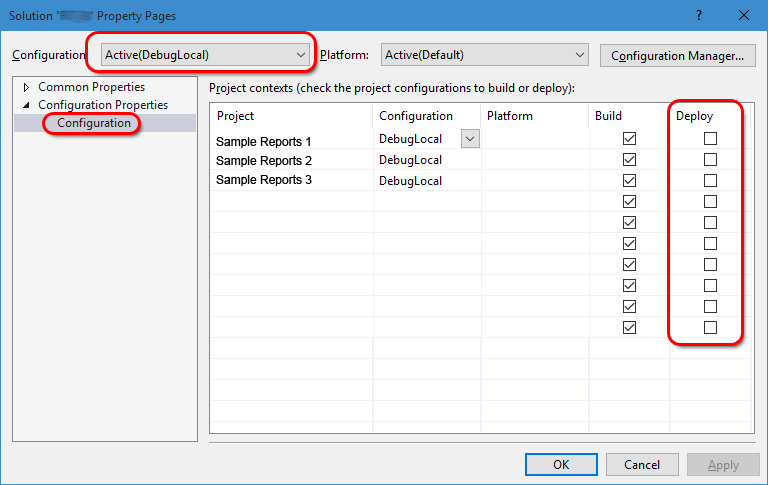Close the Property Pages dialog

(743, 15)
